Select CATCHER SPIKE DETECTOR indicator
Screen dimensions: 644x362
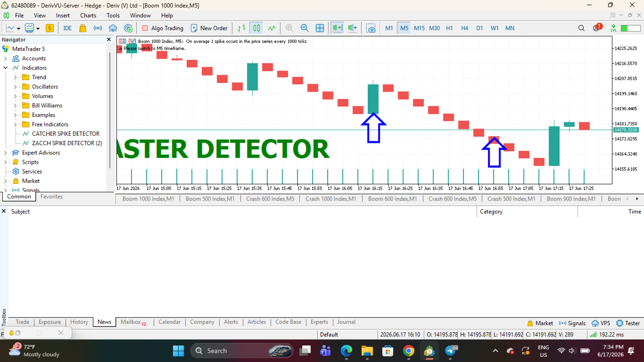click(66, 134)
